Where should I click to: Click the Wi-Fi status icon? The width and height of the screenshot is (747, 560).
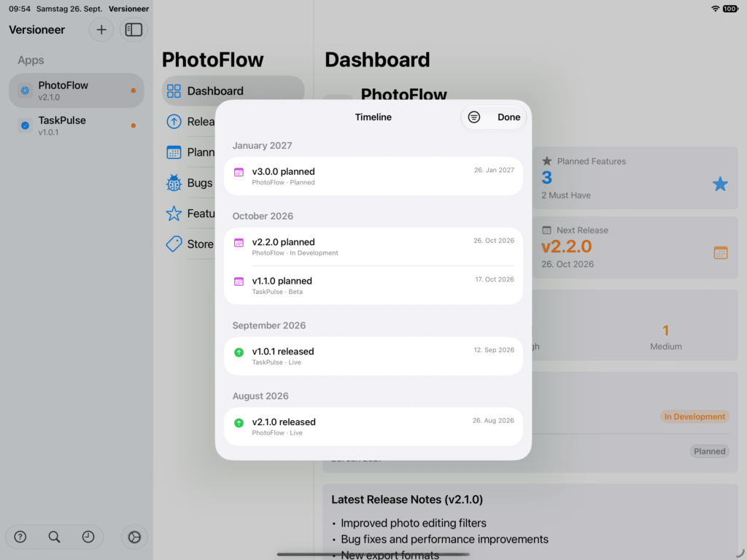tap(715, 9)
